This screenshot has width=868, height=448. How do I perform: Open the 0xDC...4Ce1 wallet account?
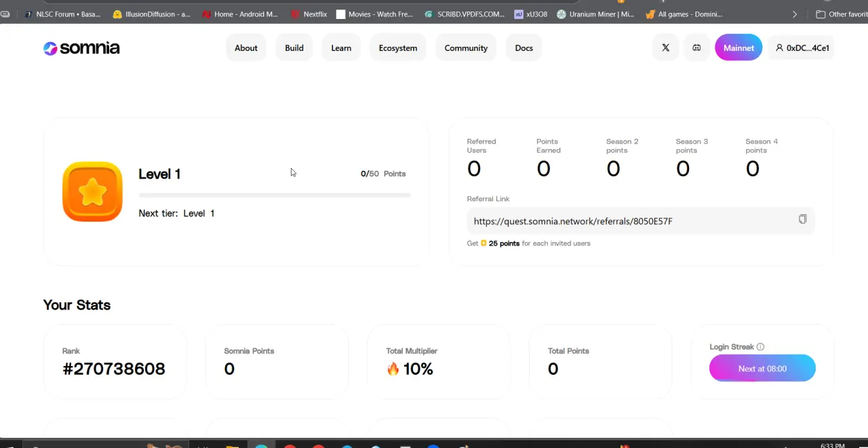tap(802, 47)
